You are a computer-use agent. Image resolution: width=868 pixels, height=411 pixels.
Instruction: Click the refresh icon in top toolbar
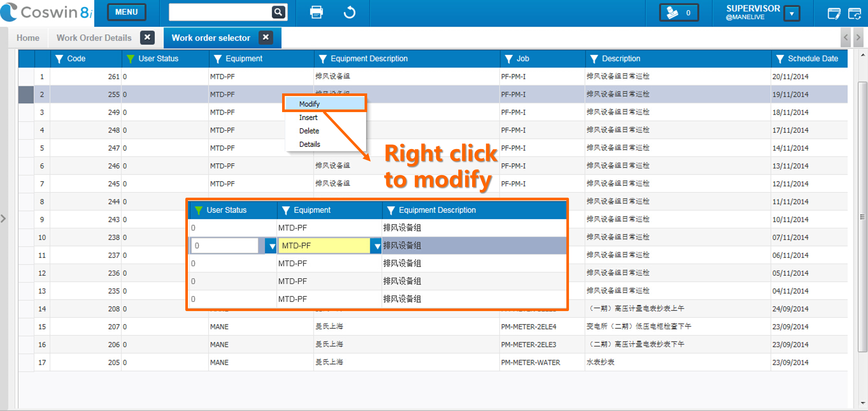[349, 12]
